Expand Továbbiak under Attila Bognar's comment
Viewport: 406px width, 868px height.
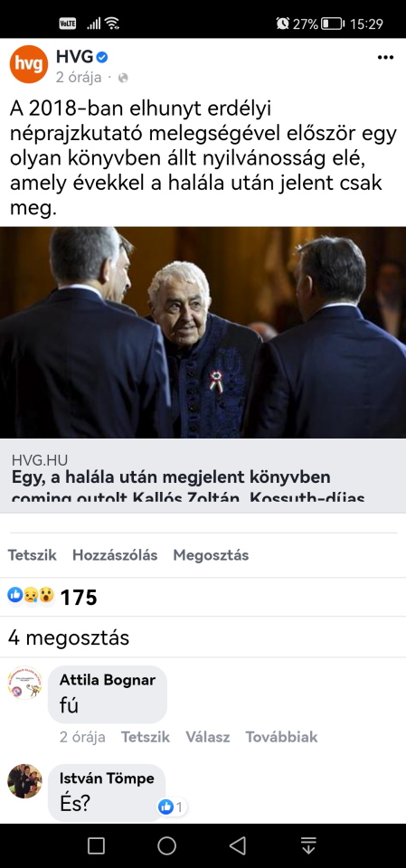click(281, 737)
